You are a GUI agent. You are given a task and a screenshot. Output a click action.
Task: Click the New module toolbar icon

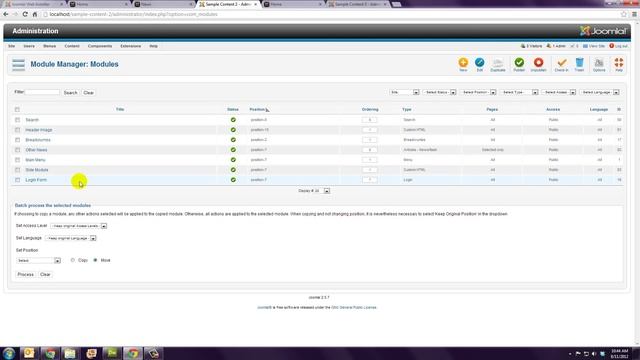click(463, 64)
